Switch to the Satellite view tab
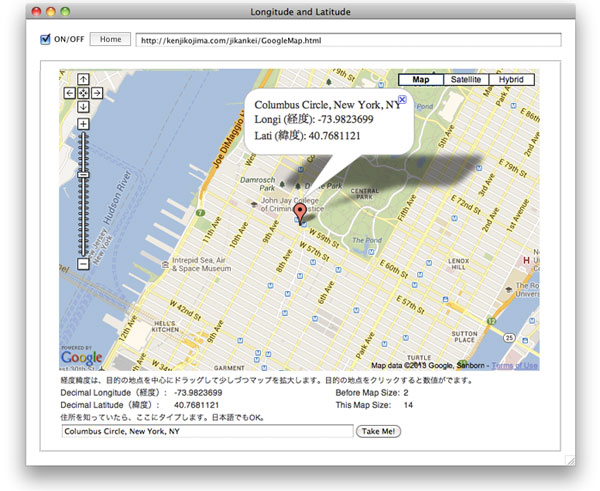 click(x=466, y=80)
